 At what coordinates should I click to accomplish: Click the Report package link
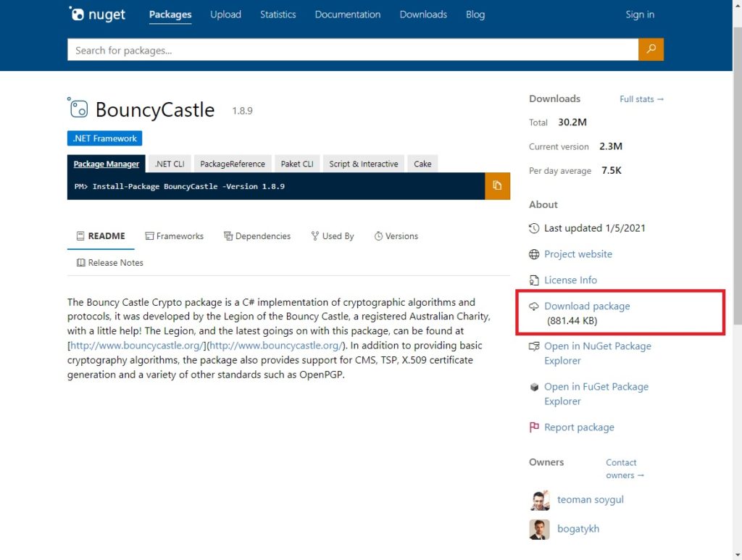(x=579, y=427)
